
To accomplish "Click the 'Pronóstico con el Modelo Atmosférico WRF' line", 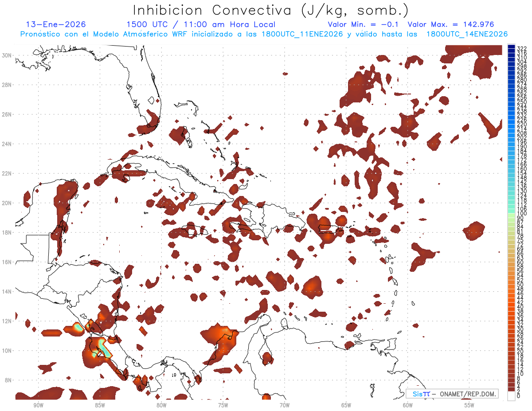I will pos(264,34).
